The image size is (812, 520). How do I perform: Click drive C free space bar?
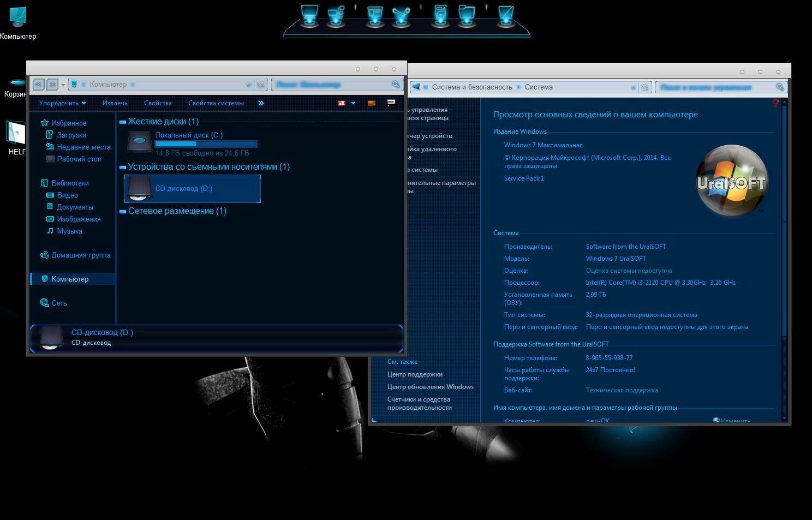pos(206,144)
